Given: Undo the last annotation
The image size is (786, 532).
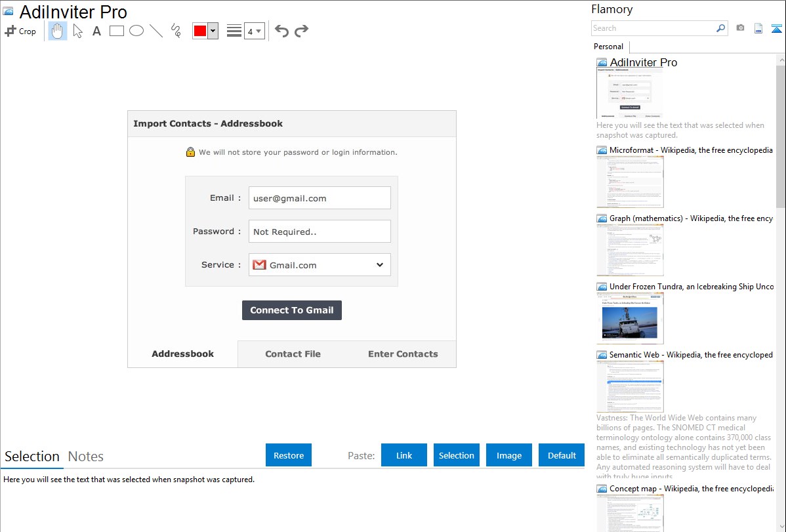Looking at the screenshot, I should coord(281,31).
